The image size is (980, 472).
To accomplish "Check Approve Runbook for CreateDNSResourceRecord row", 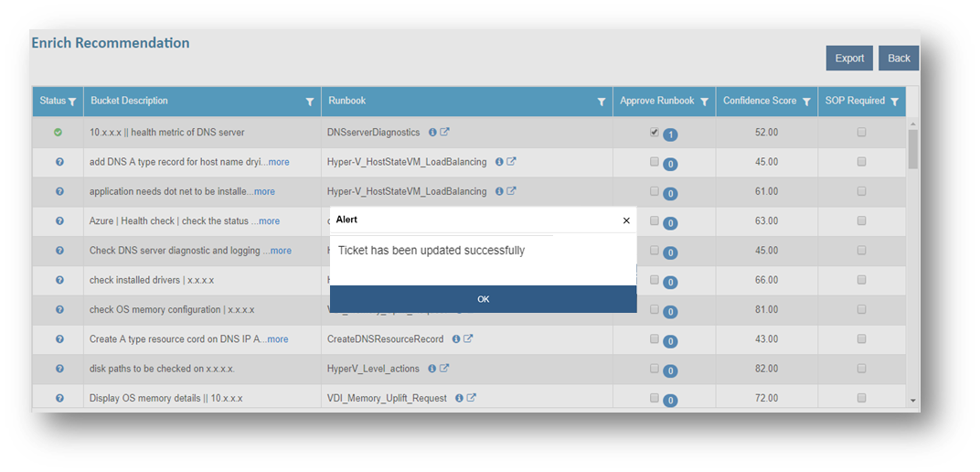I will 655,338.
